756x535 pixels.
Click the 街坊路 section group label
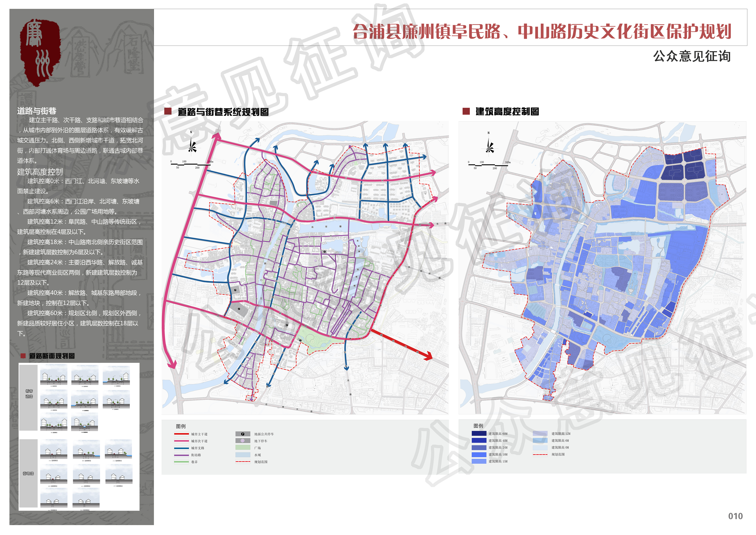pos(28,473)
